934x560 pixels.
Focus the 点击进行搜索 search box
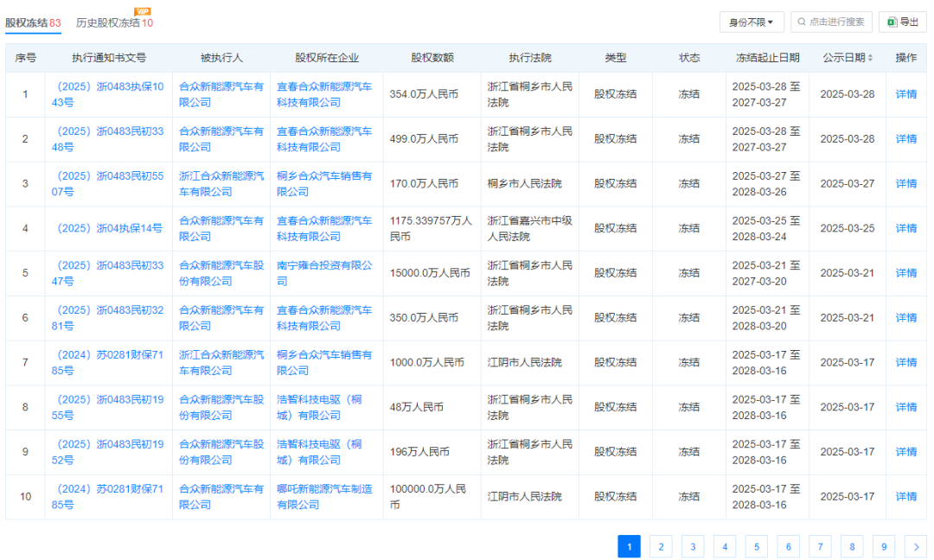point(832,22)
